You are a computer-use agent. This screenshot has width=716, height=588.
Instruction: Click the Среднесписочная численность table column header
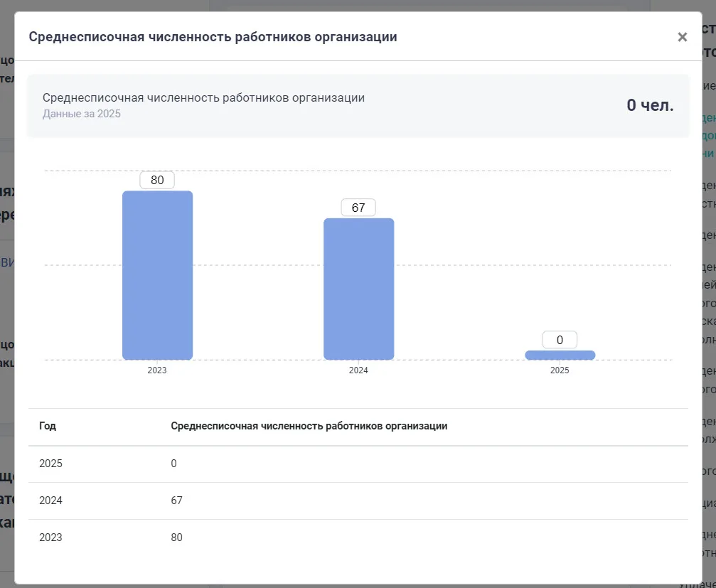(x=309, y=427)
